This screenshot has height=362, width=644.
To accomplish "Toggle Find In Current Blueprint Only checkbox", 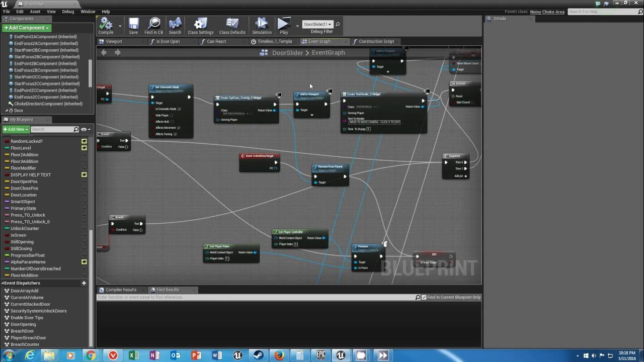I will click(424, 297).
